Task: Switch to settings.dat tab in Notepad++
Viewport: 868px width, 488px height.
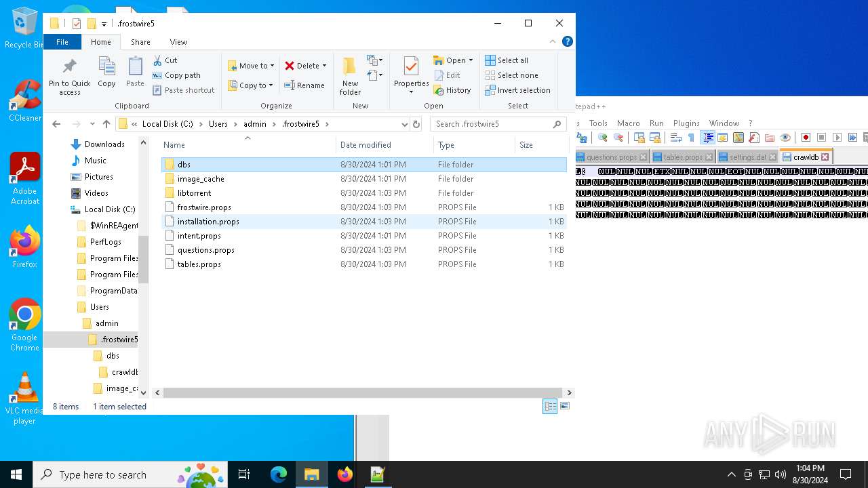Action: [747, 157]
